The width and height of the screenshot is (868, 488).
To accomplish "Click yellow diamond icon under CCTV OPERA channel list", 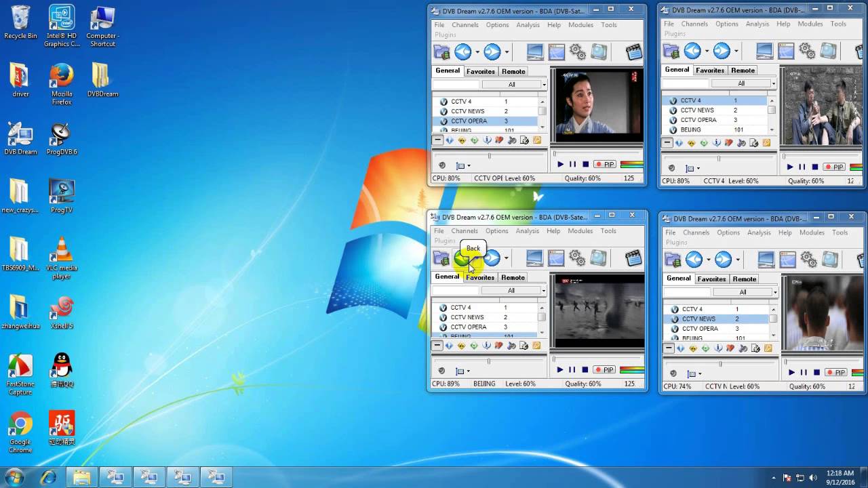I will tap(462, 140).
